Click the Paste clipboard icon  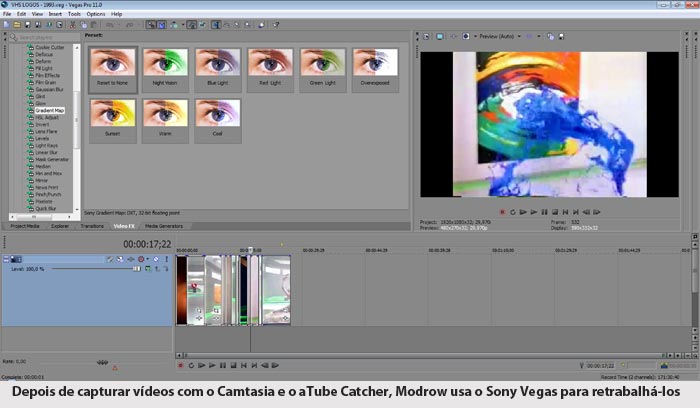pyautogui.click(x=94, y=25)
